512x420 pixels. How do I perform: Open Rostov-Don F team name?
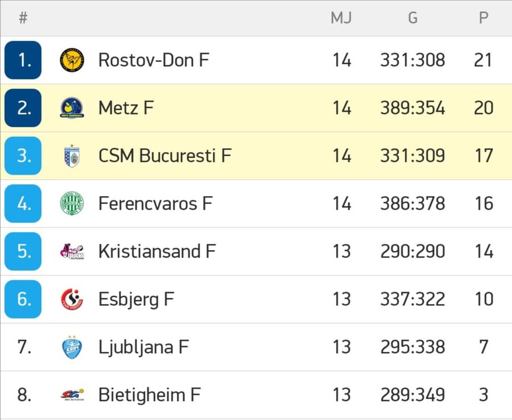point(154,60)
